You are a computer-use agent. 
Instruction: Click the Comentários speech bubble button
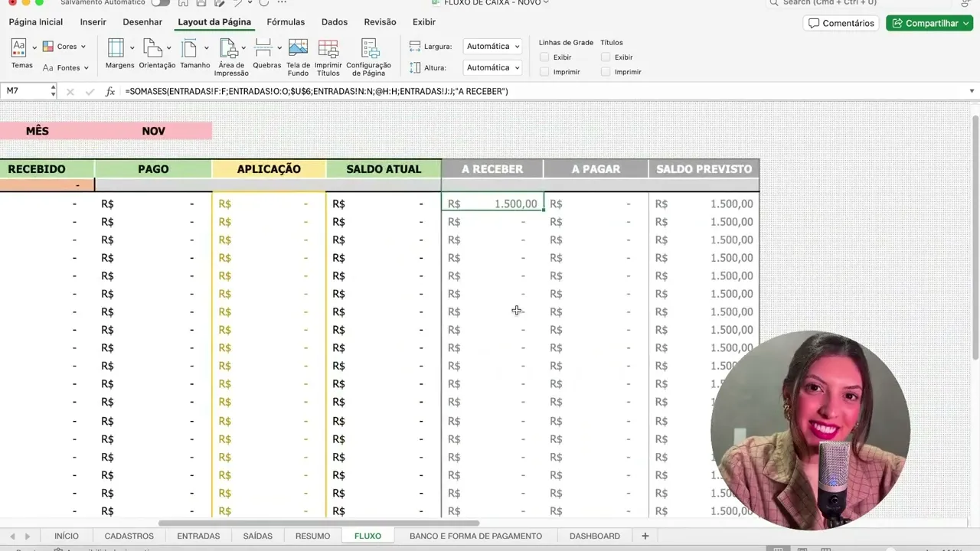click(x=841, y=23)
